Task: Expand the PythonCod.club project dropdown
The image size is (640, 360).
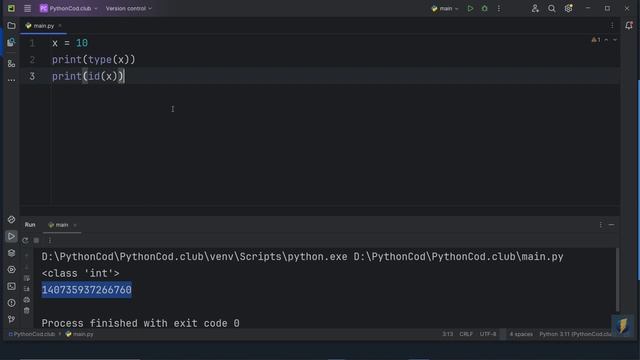Action: click(69, 8)
